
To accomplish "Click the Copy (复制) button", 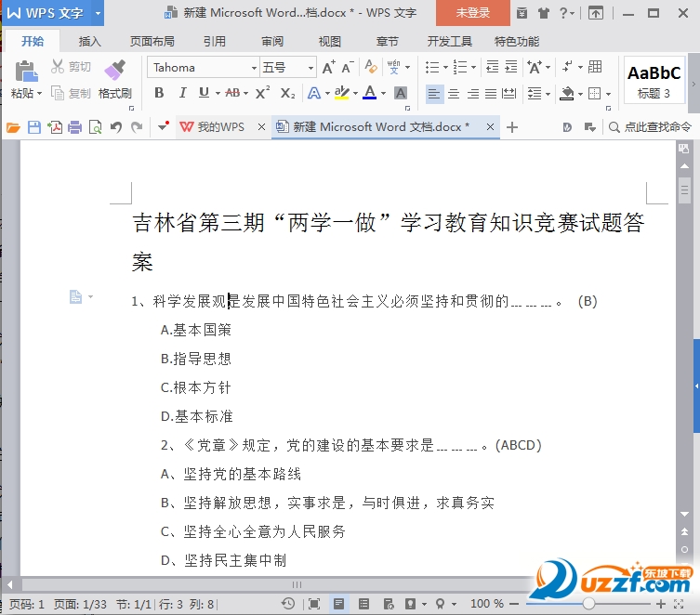I will (71, 93).
